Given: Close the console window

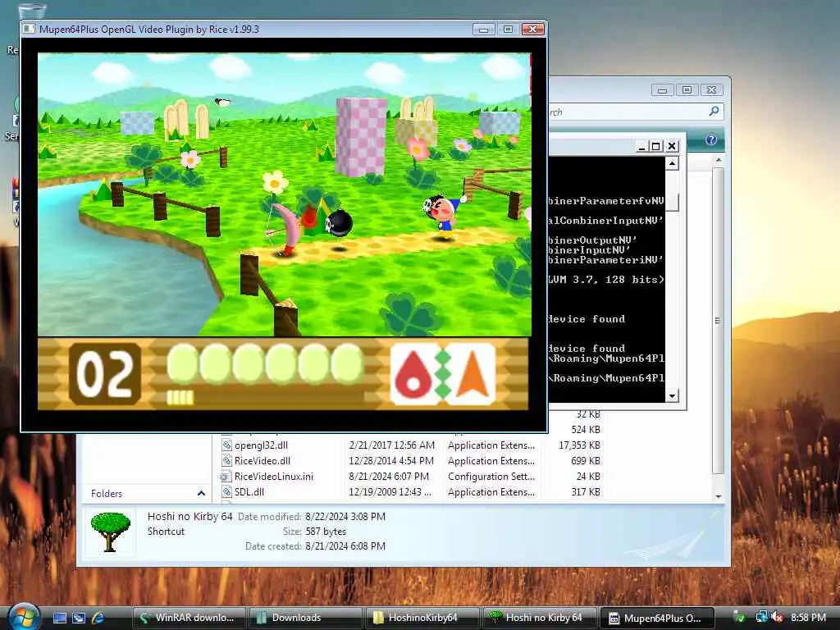Looking at the screenshot, I should pos(672,146).
